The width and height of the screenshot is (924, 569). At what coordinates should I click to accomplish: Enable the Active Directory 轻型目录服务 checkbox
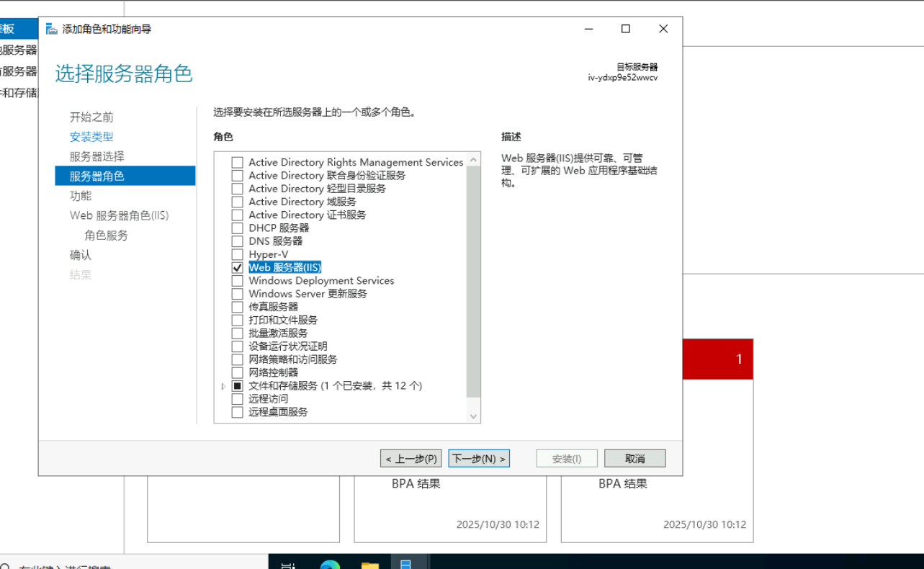(237, 189)
